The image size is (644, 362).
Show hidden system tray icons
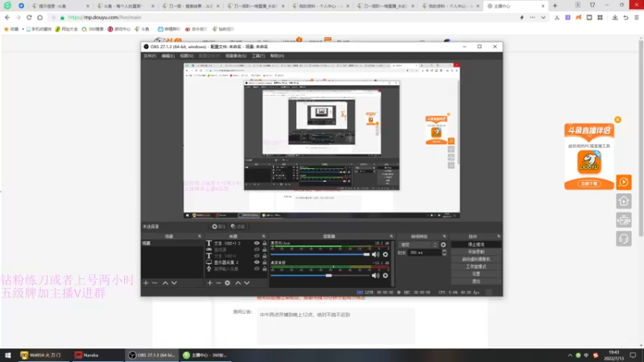(570, 356)
